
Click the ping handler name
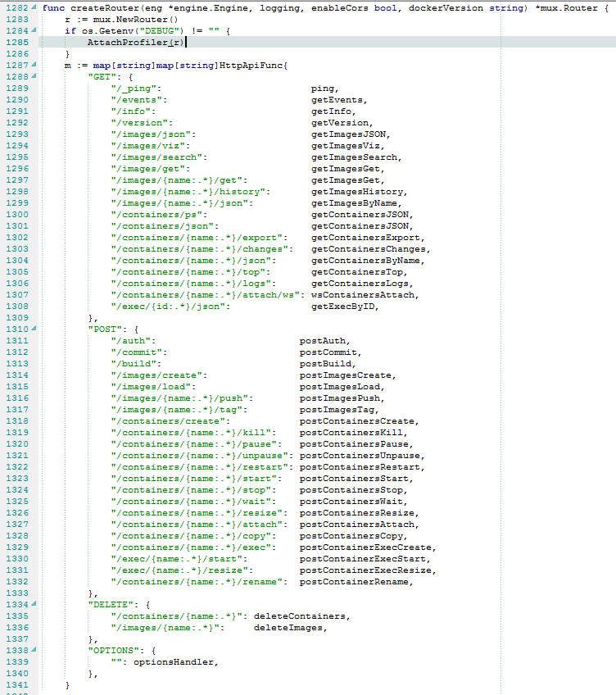coord(322,89)
